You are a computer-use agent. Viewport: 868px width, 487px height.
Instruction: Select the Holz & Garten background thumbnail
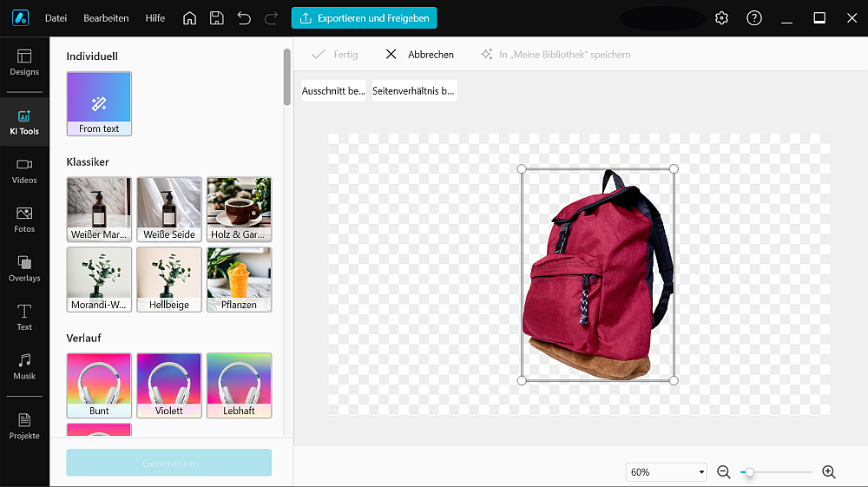pos(239,209)
